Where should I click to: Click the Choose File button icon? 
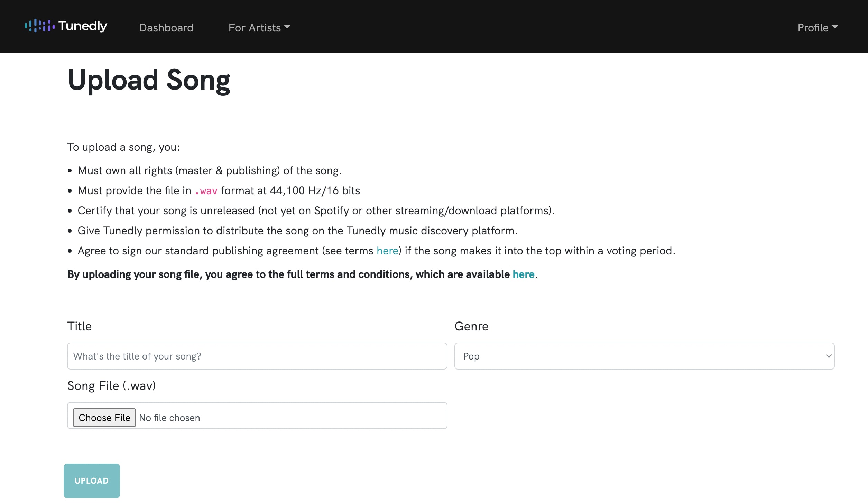point(104,417)
